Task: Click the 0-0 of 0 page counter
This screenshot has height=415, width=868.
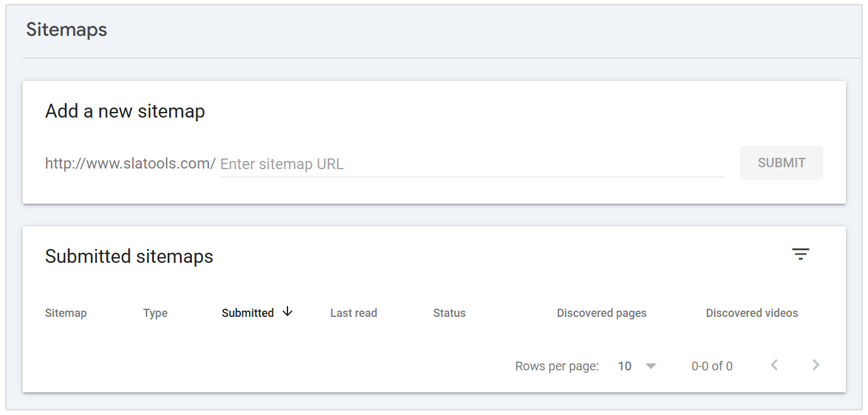Action: pos(712,365)
